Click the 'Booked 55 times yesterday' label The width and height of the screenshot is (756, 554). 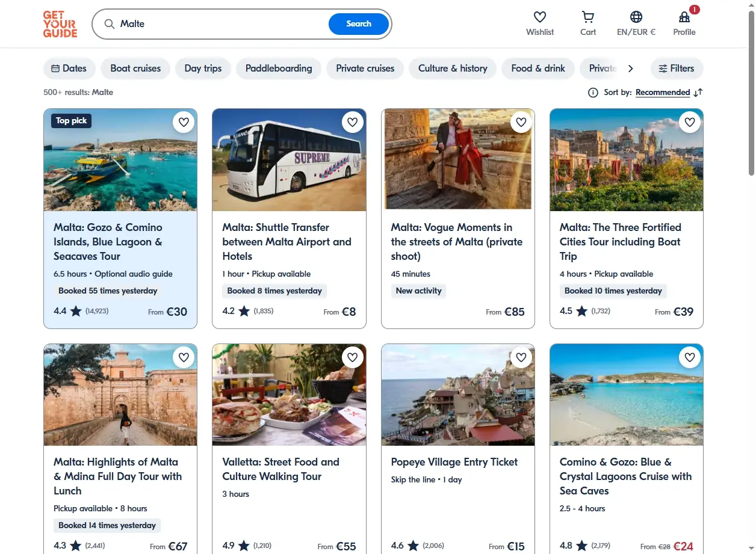[108, 291]
